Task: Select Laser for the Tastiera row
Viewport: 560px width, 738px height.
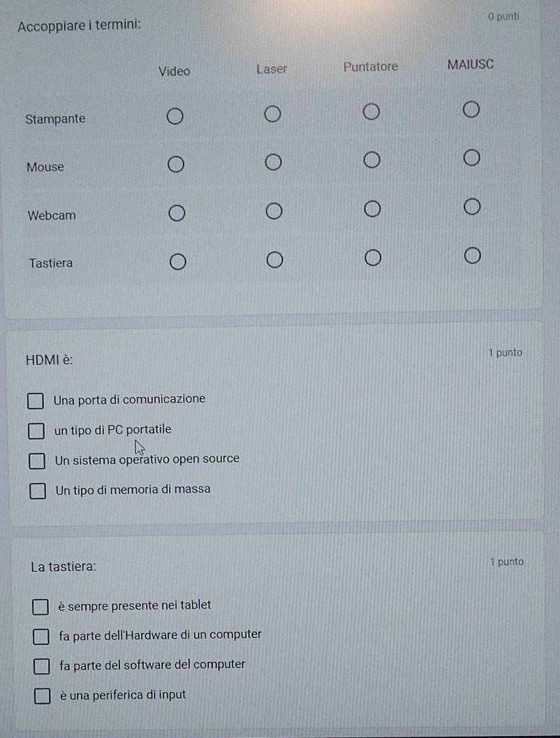Action: point(274,259)
